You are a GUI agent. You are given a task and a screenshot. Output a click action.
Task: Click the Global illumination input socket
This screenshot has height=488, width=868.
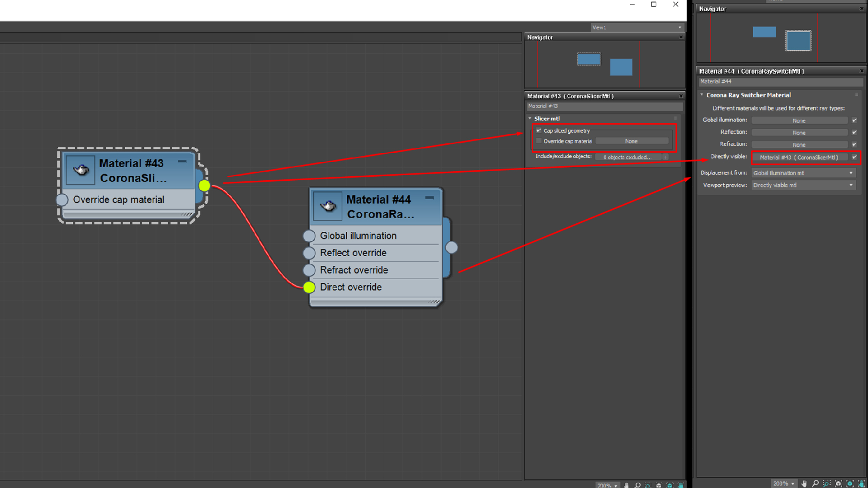(309, 236)
